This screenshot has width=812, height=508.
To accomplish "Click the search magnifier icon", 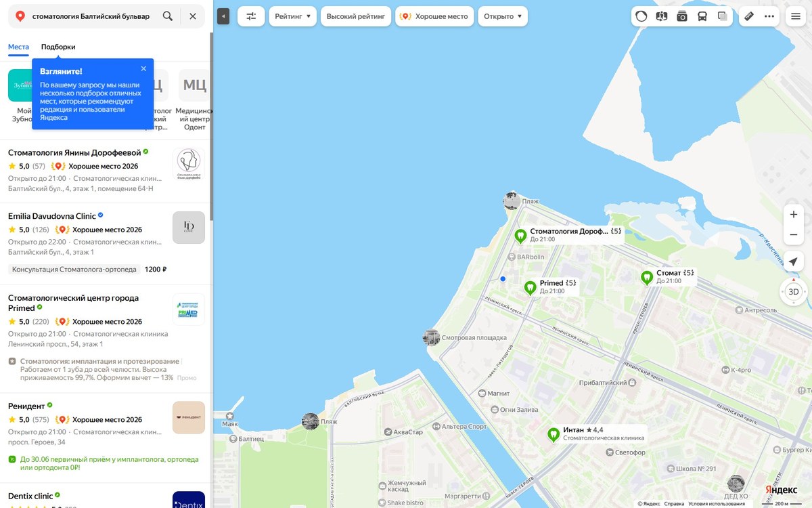I will pyautogui.click(x=168, y=16).
